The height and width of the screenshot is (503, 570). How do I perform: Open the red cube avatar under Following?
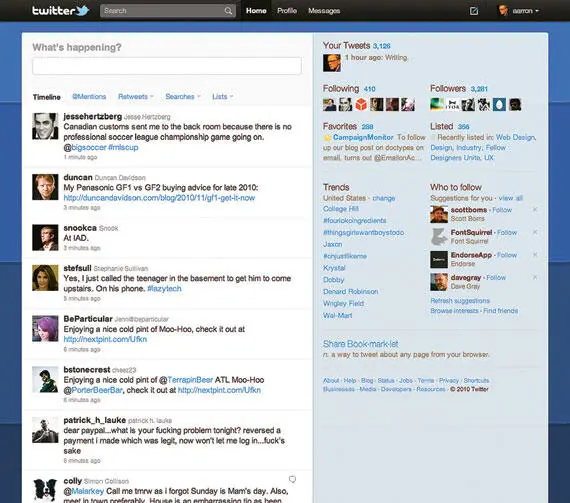361,105
